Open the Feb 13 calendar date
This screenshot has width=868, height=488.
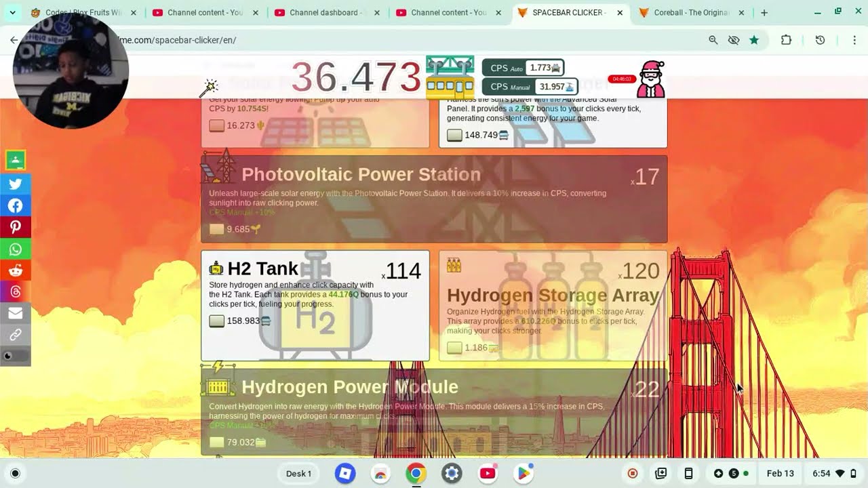(x=780, y=473)
